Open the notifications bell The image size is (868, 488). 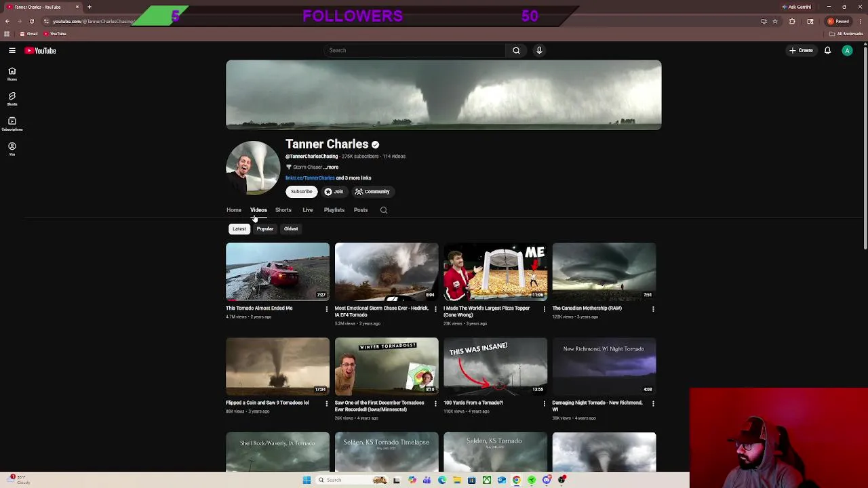(x=827, y=50)
